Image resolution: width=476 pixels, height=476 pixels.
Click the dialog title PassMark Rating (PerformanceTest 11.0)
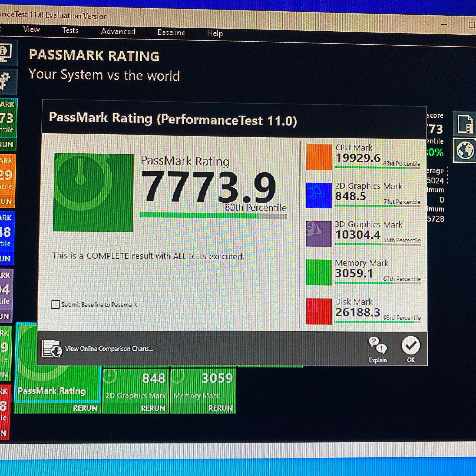click(173, 119)
